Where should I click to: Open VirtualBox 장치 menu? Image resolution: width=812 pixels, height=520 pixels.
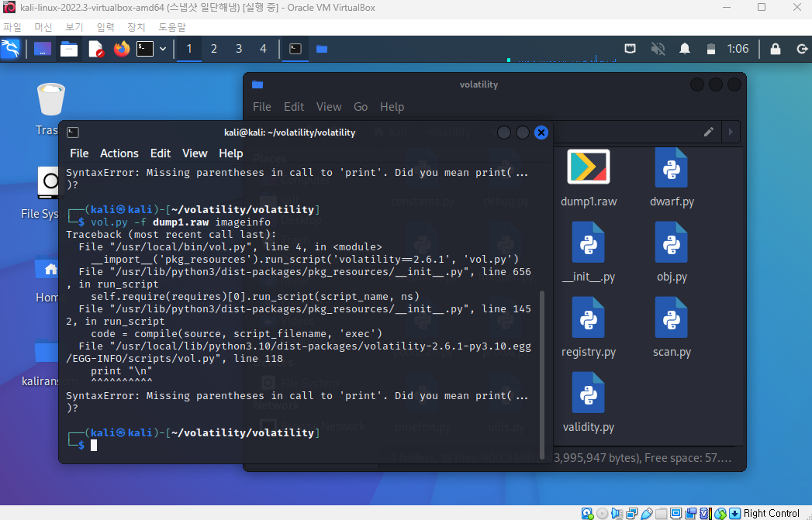point(136,27)
